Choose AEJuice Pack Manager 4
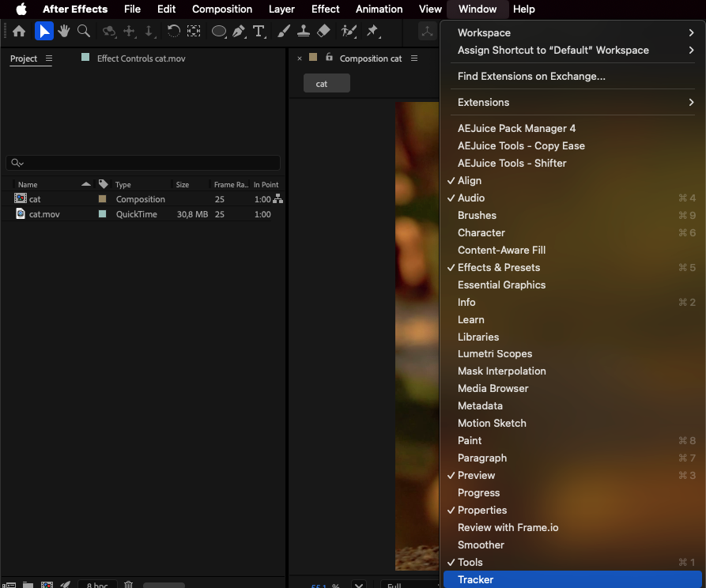The width and height of the screenshot is (706, 588). click(572, 128)
